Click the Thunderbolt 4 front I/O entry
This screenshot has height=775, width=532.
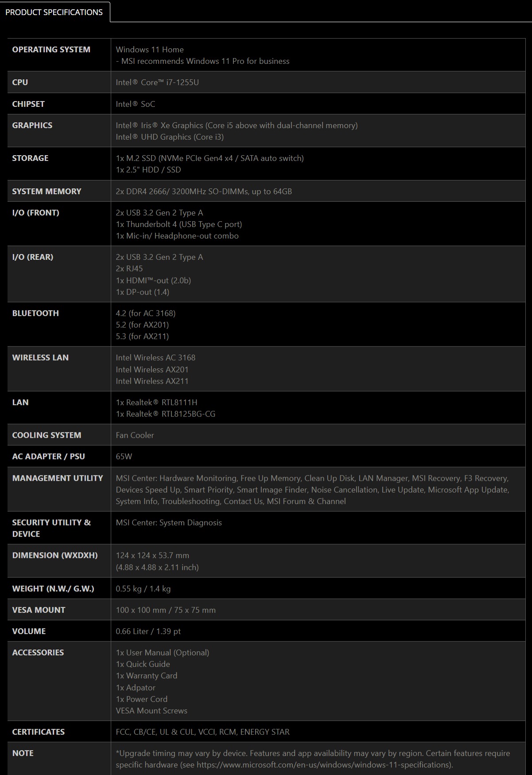pyautogui.click(x=179, y=224)
